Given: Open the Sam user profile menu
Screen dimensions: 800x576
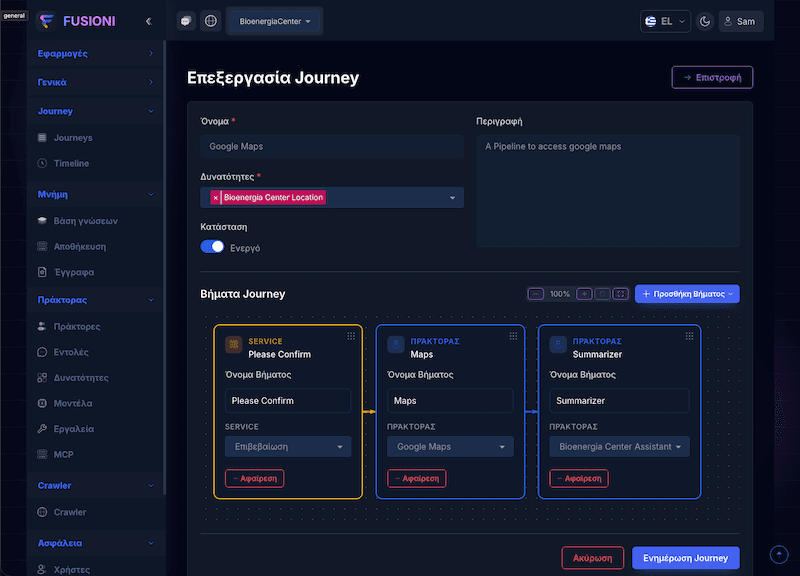Looking at the screenshot, I should (x=740, y=21).
